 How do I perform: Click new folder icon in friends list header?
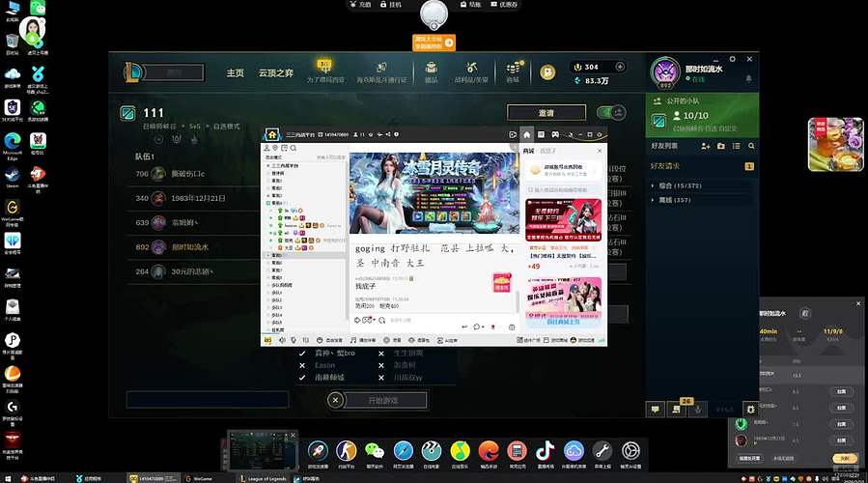pos(720,146)
